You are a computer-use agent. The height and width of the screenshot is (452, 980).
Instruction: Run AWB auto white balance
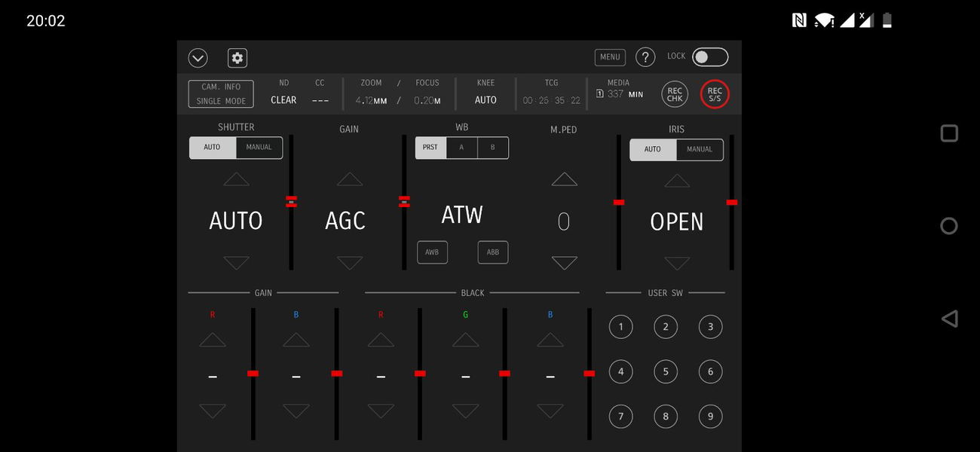point(432,252)
